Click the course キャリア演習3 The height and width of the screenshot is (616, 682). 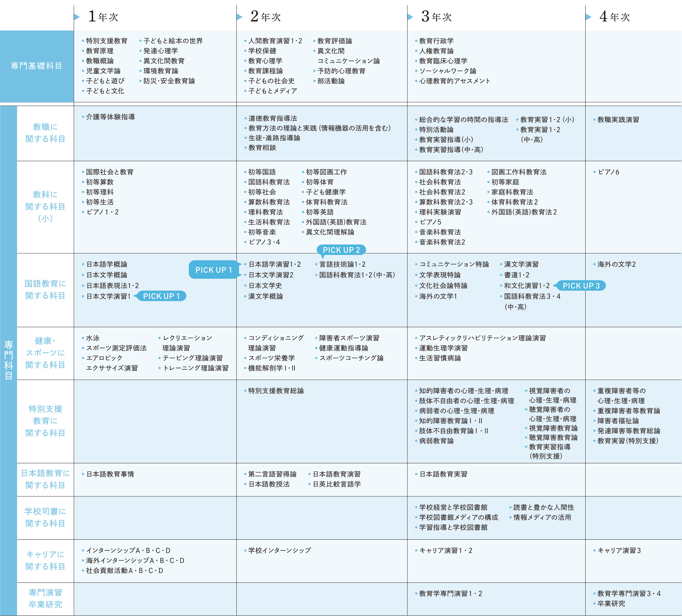point(619,550)
